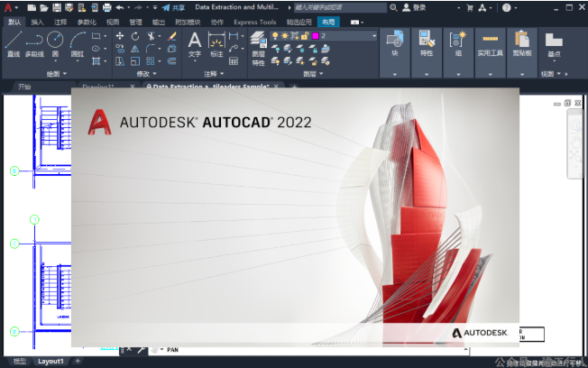
Task: Open the Express Tools ribbon tab
Action: click(x=255, y=23)
